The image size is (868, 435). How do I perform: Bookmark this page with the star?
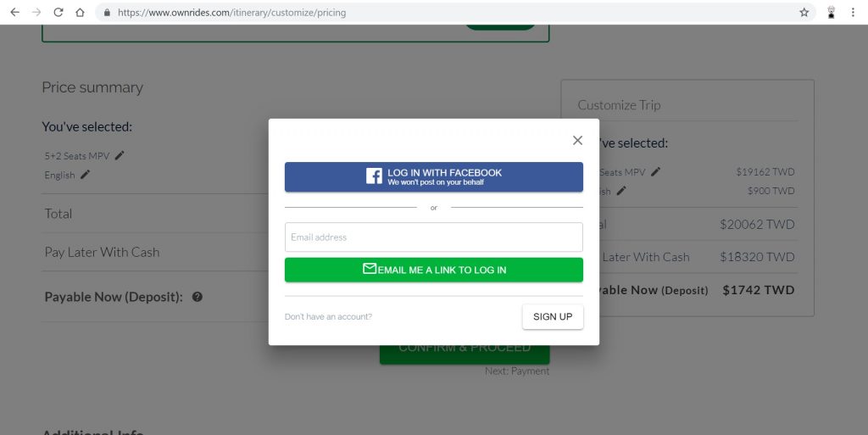coord(804,12)
